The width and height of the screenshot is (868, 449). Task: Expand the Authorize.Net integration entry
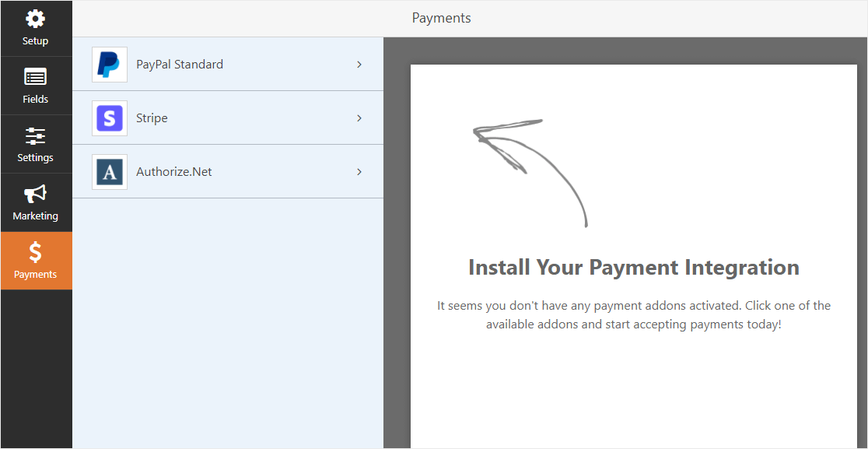click(x=359, y=171)
